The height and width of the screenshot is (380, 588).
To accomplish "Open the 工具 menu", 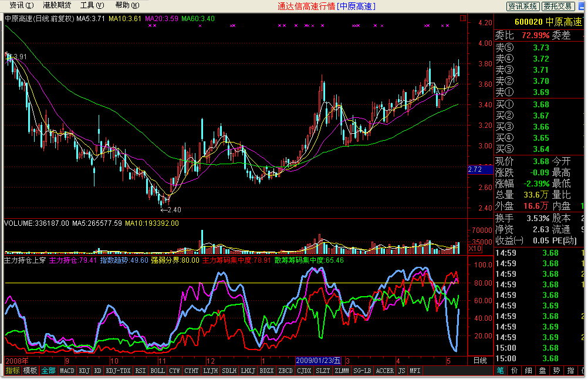I will point(92,5).
